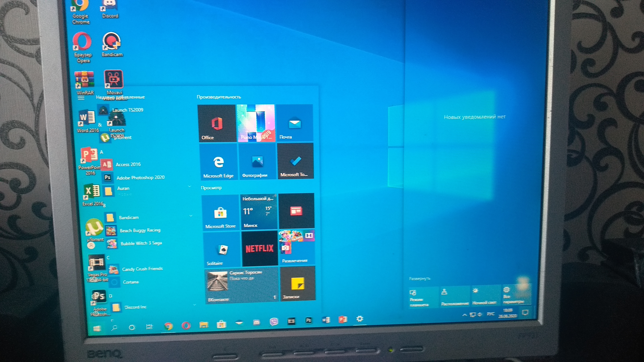Open Task View on taskbar
The width and height of the screenshot is (644, 362).
(x=149, y=327)
